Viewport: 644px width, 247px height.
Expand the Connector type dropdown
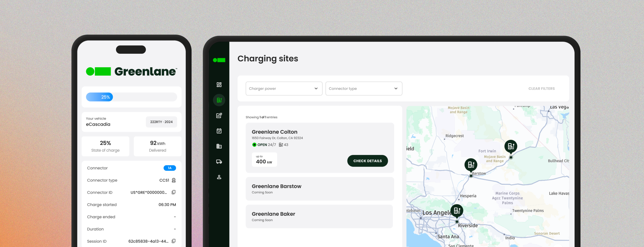364,89
